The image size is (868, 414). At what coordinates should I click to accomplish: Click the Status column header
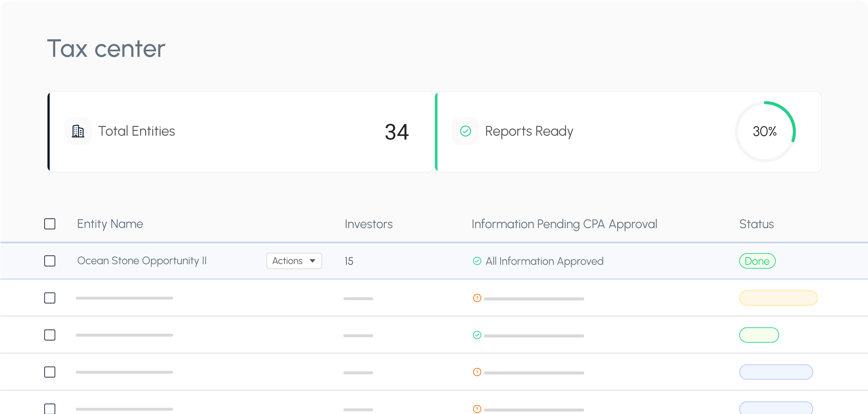pos(756,224)
